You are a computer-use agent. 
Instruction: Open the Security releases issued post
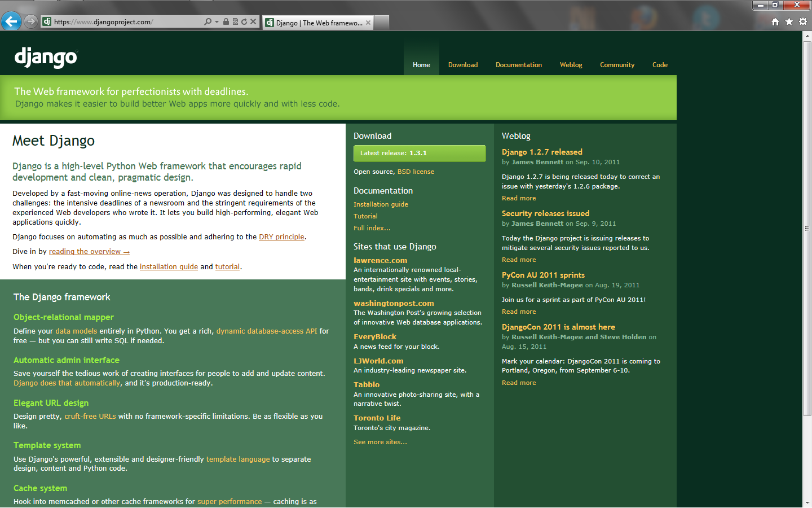tap(545, 213)
